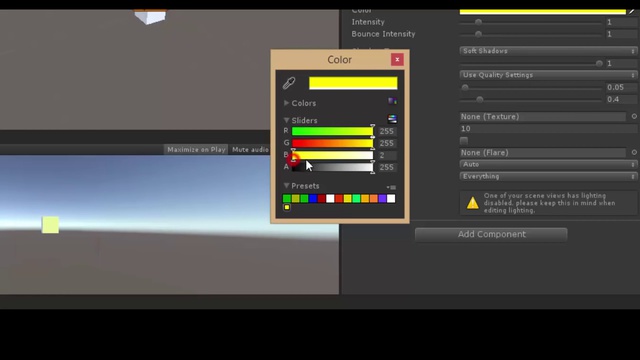Screen dimensions: 640x360
Task: Select the orange preset swatch
Action: pos(373,198)
